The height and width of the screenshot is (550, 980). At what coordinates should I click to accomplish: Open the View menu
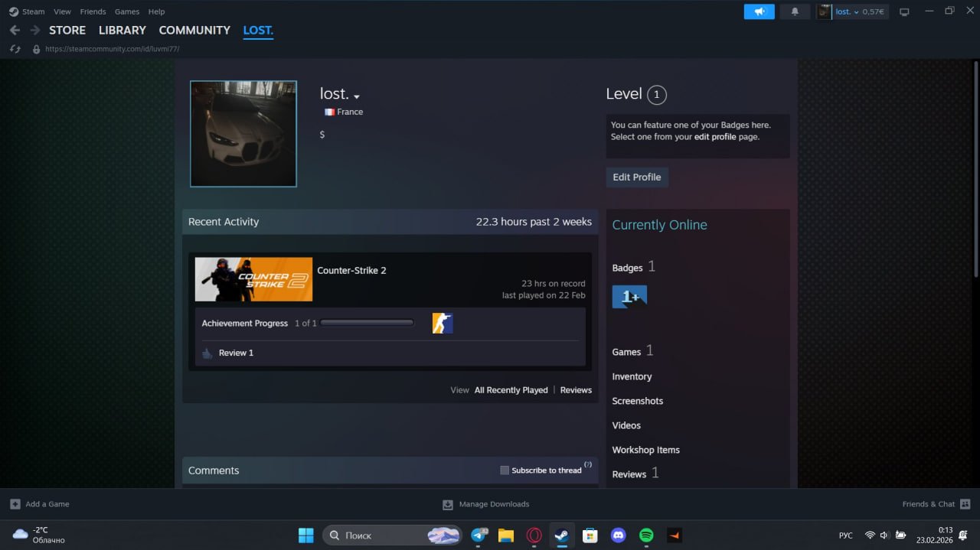[x=62, y=11]
